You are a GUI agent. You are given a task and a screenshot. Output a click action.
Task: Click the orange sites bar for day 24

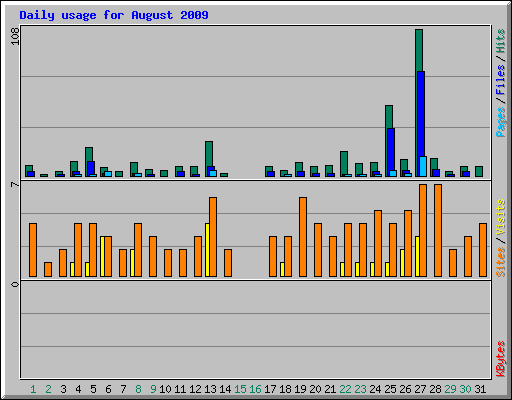(x=378, y=243)
